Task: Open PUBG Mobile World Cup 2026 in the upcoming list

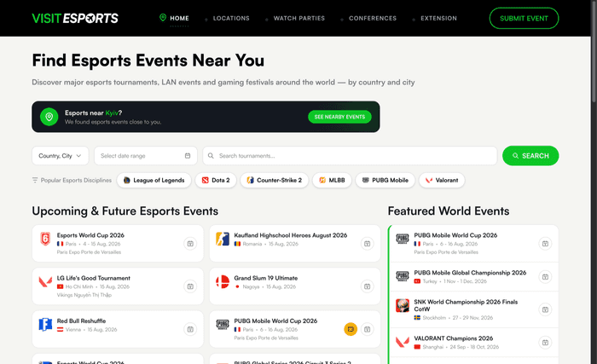Action: click(275, 321)
